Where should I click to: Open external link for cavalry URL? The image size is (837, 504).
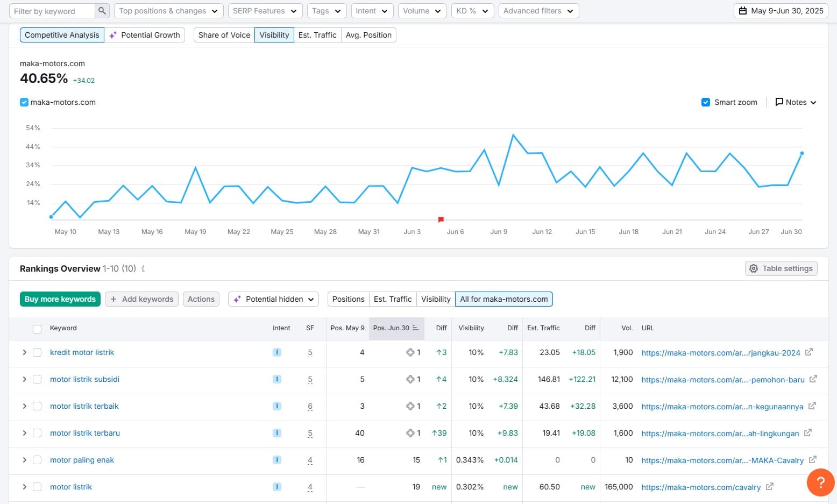tap(770, 487)
